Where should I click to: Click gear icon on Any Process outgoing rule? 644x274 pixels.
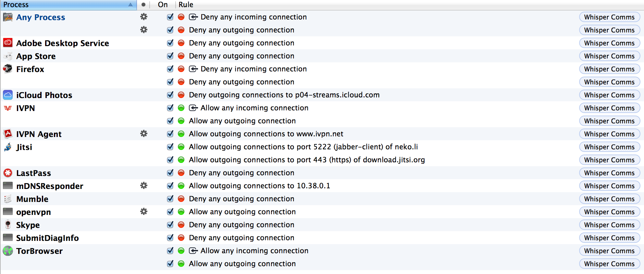(x=144, y=30)
